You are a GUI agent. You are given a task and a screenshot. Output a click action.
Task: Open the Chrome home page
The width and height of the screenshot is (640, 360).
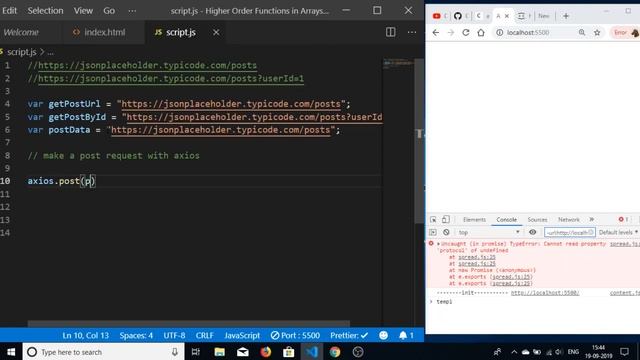[481, 33]
